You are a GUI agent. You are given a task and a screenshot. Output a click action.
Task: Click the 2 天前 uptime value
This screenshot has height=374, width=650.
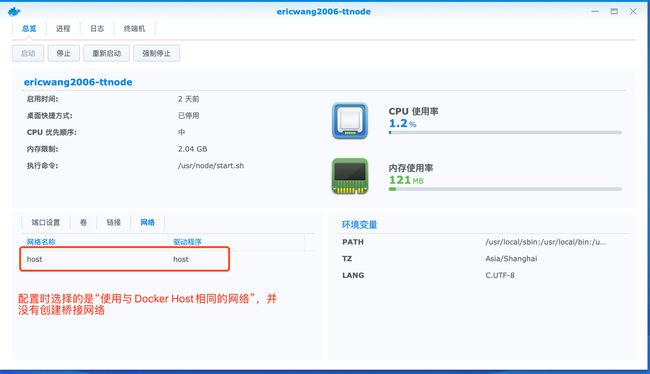point(188,99)
